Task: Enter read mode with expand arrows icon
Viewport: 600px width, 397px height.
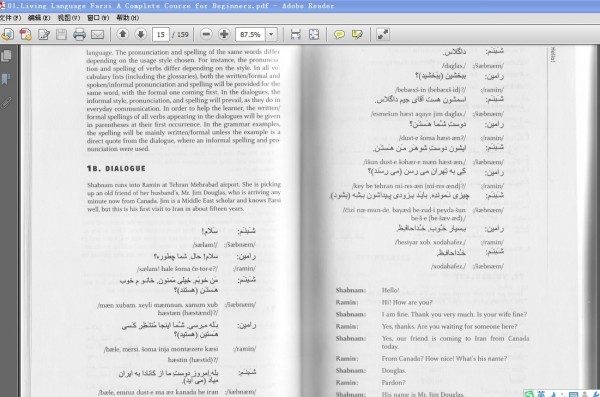Action: point(383,34)
